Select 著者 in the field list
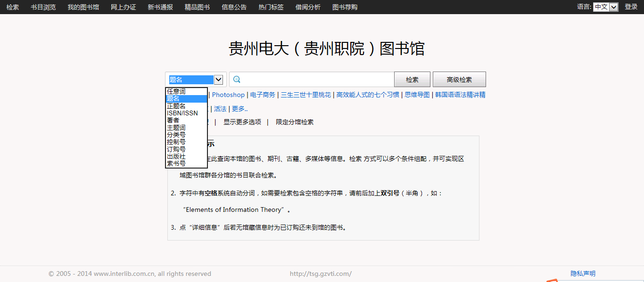 coord(173,121)
